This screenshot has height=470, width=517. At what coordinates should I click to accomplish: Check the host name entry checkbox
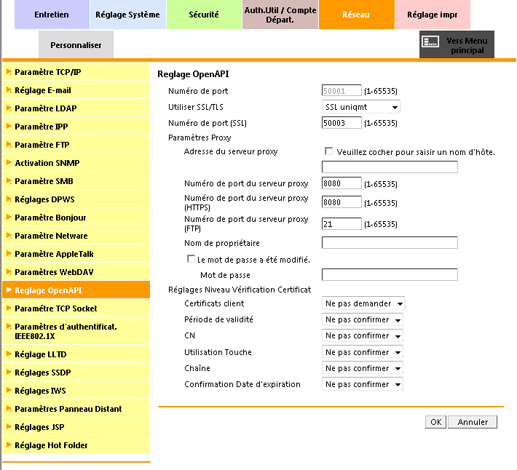(x=329, y=151)
